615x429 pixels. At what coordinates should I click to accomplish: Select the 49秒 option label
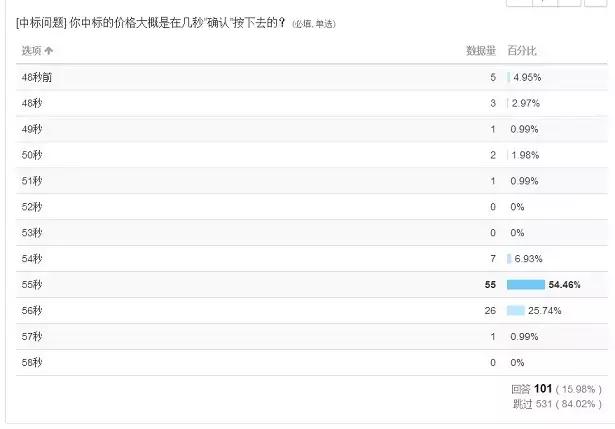point(32,129)
